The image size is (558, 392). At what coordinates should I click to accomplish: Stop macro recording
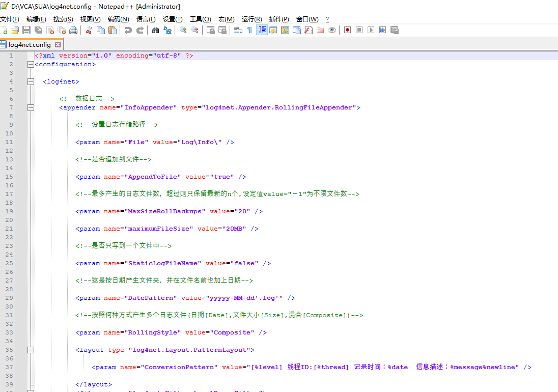coord(359,30)
